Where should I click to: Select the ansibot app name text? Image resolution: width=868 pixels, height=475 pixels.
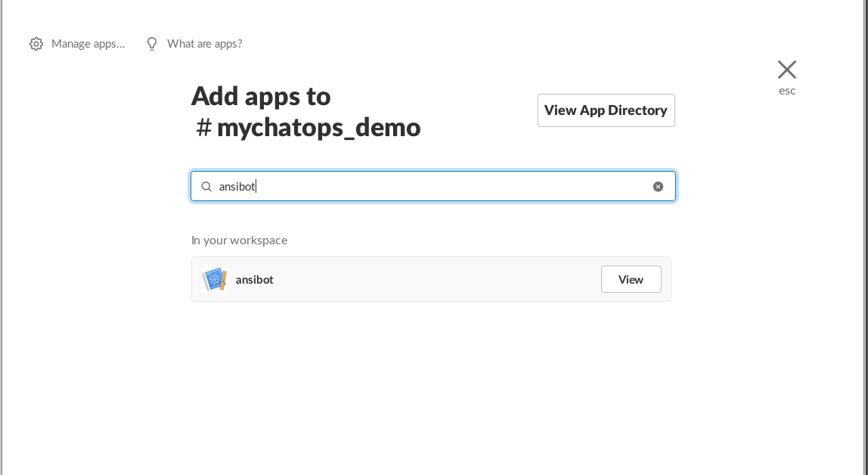(254, 280)
